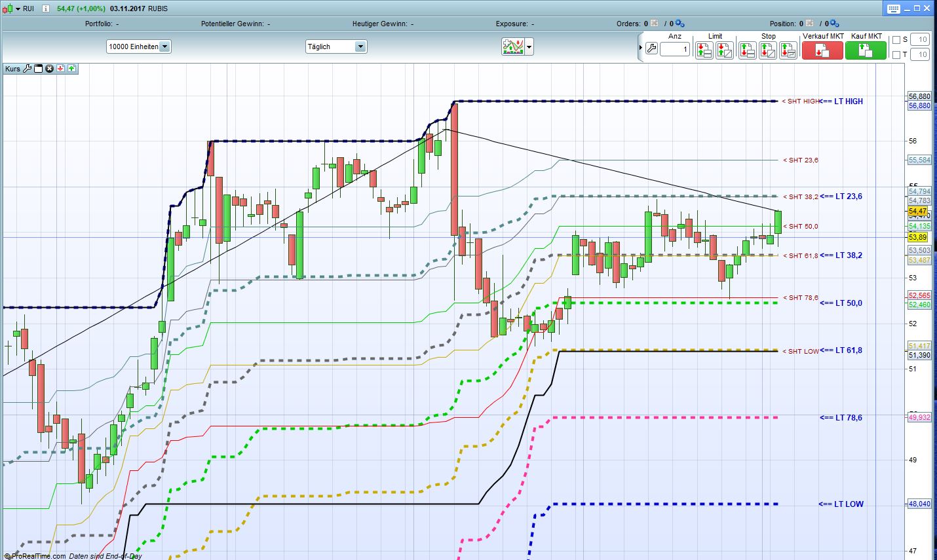This screenshot has width=937, height=560.
Task: Enable the T checkbox
Action: point(896,55)
